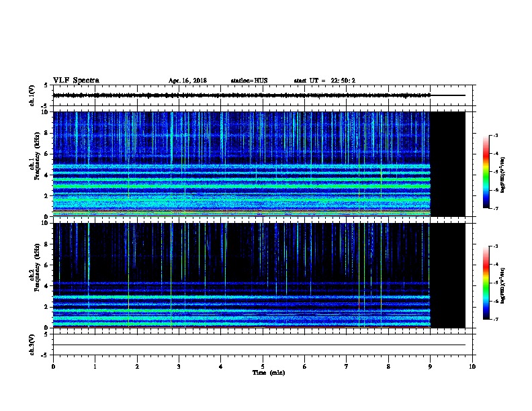This screenshot has height=411, width=532.
Task: Click time axis tick label "6"
Action: pyautogui.click(x=305, y=367)
